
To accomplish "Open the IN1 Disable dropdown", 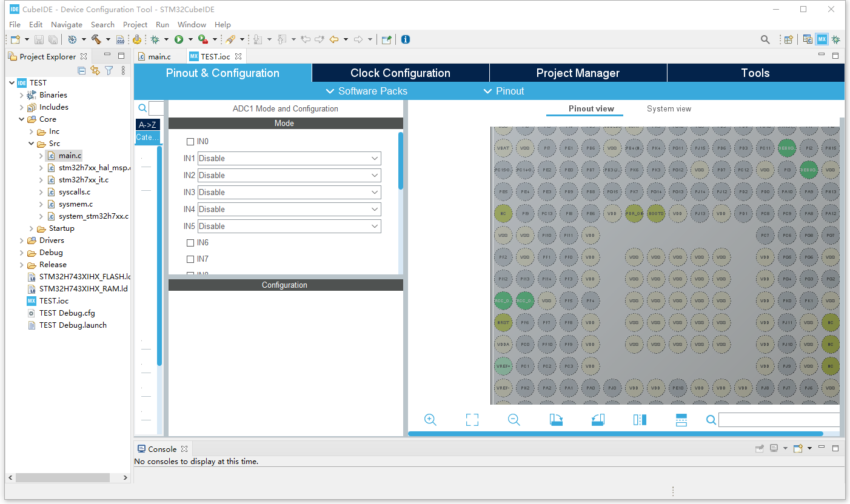I will coord(289,159).
